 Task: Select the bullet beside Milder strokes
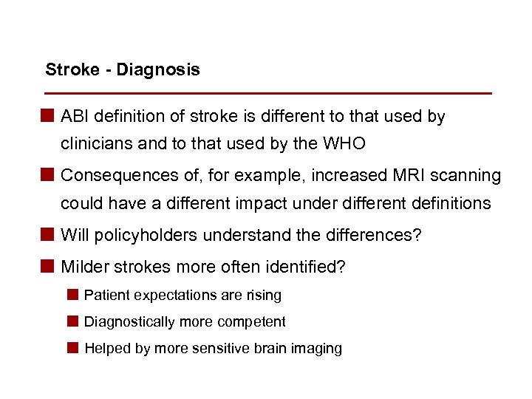(x=50, y=266)
